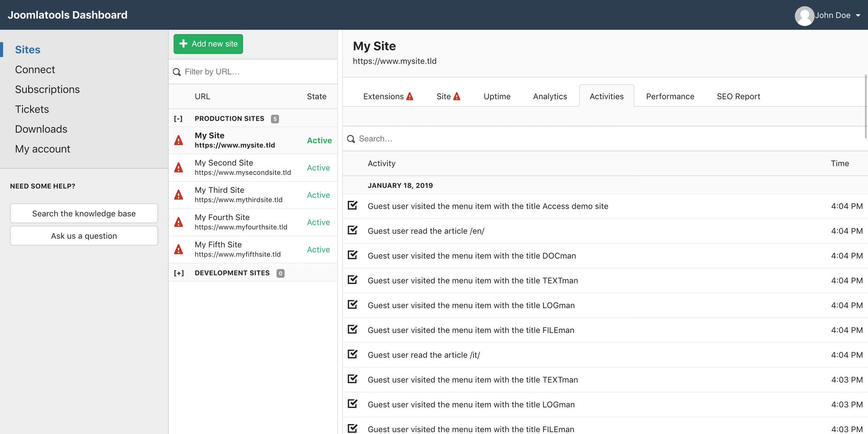Expand the Development Sites group
The height and width of the screenshot is (434, 868).
[x=179, y=273]
